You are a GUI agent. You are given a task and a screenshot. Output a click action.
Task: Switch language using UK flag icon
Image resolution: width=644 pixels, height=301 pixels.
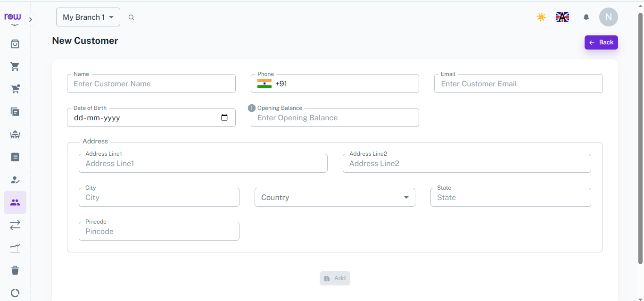(562, 17)
